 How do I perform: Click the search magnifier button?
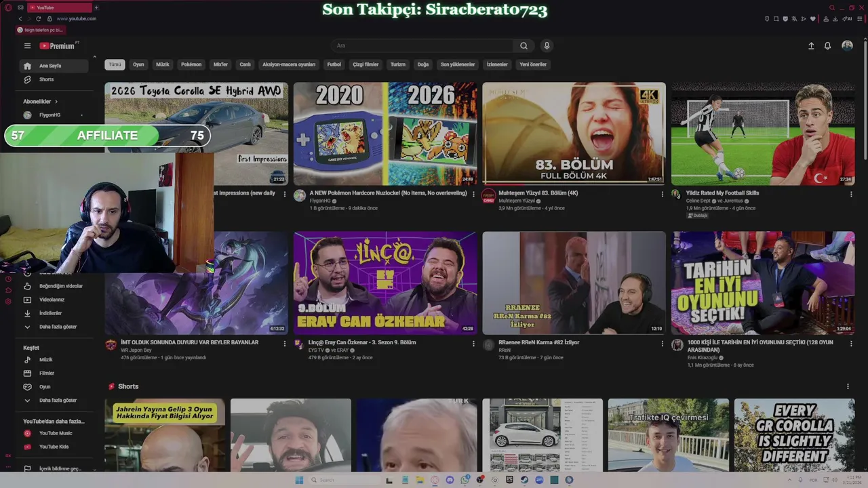pos(524,45)
